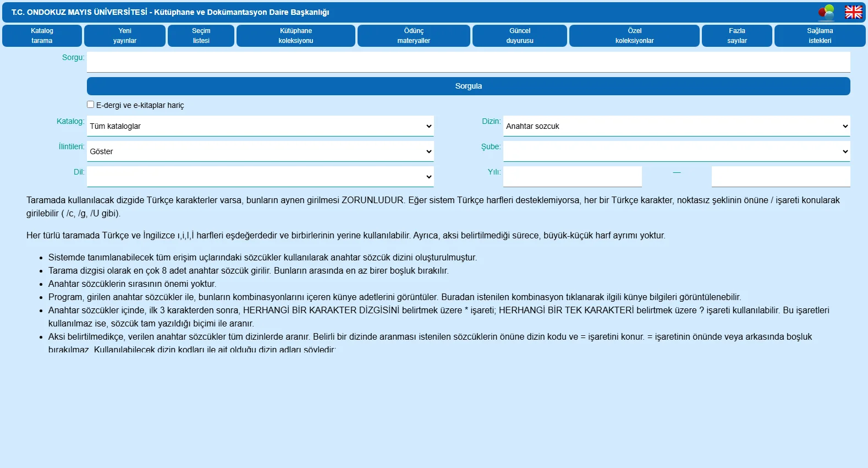
Task: Toggle E-dergi ve e-kitaplar hariç checkbox
Action: (91, 105)
